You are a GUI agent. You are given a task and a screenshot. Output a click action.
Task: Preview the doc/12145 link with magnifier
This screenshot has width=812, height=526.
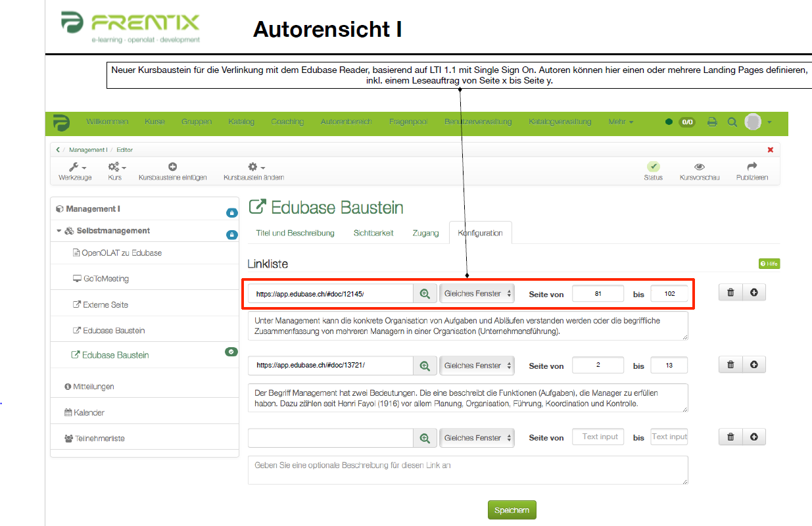tap(425, 293)
